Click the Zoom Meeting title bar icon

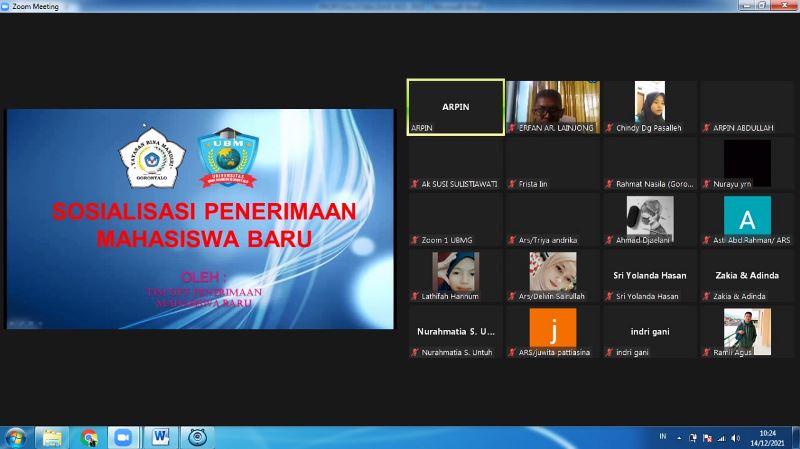click(7, 6)
